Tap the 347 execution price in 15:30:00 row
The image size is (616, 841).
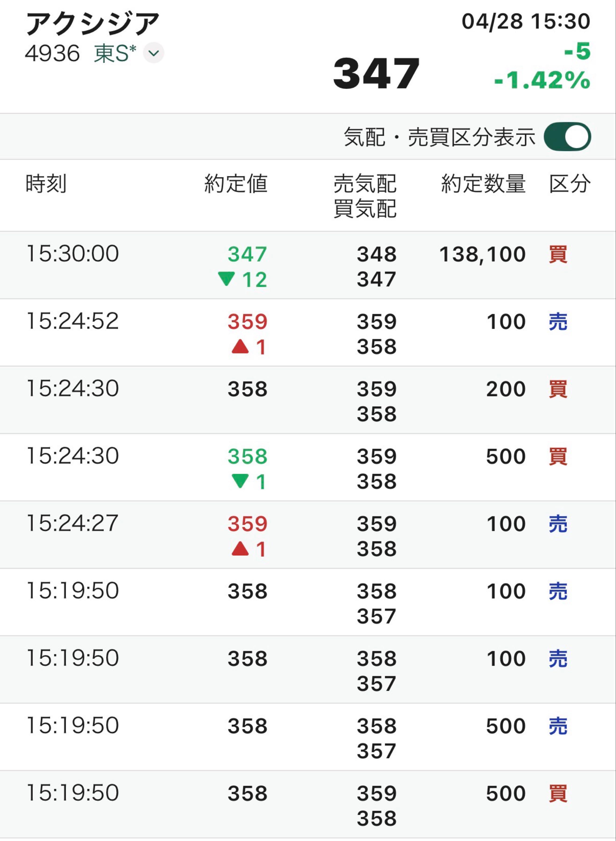(x=248, y=254)
